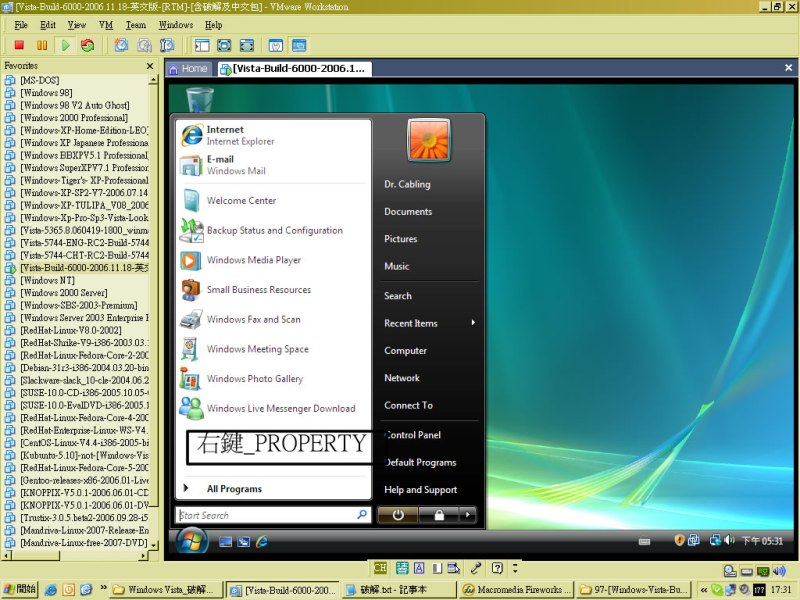Click the Recycle Bin on Vista desktop
The width and height of the screenshot is (800, 600).
click(x=199, y=99)
